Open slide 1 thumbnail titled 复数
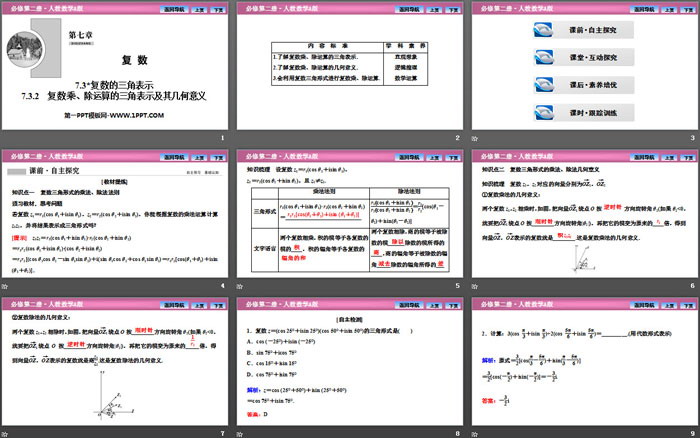The width and height of the screenshot is (700, 438). click(x=117, y=71)
